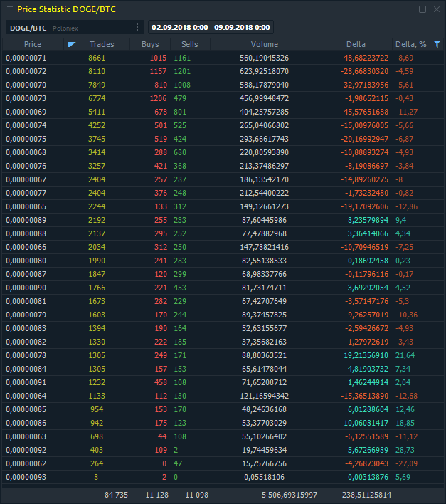Click trades value 1847
446x504 pixels.
click(x=97, y=274)
